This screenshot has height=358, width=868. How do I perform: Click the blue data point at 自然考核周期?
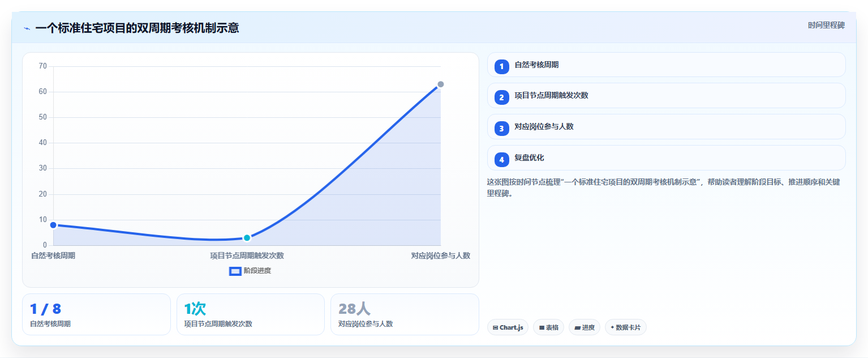[53, 225]
